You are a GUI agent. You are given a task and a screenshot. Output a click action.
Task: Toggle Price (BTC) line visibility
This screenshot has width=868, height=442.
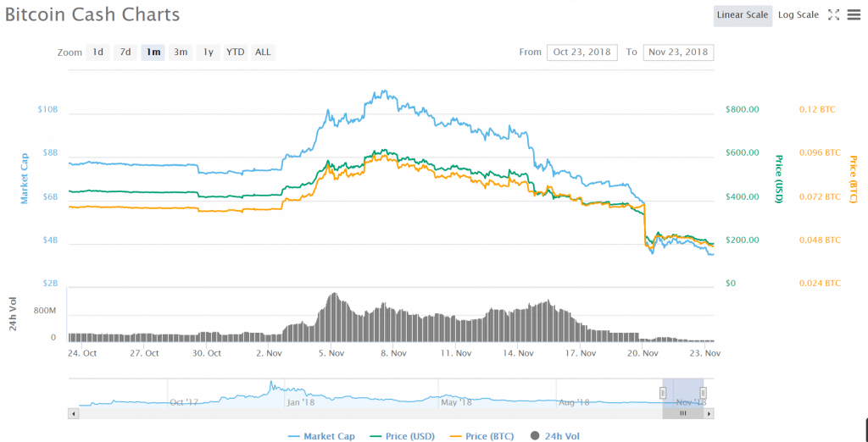click(481, 436)
